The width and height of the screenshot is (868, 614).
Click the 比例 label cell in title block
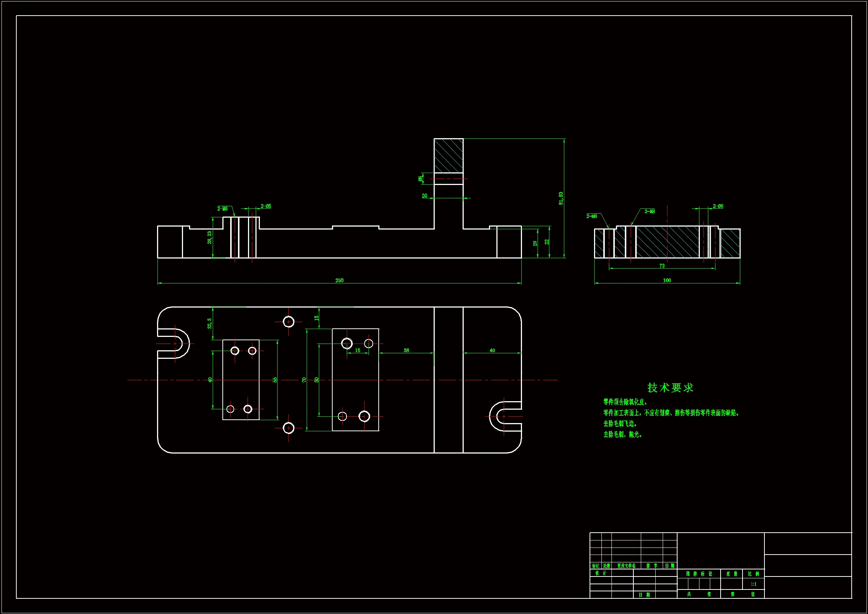753,574
